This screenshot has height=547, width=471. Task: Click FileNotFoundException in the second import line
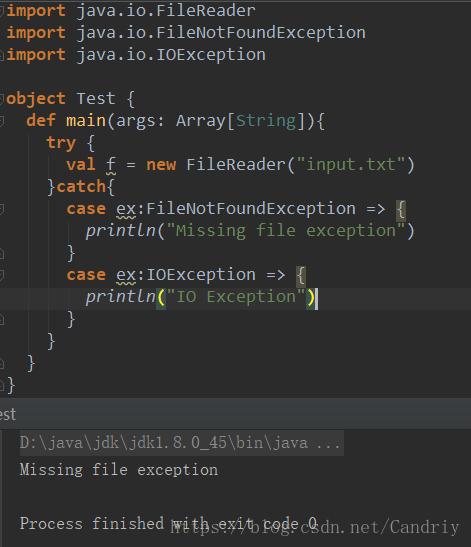[x=261, y=33]
